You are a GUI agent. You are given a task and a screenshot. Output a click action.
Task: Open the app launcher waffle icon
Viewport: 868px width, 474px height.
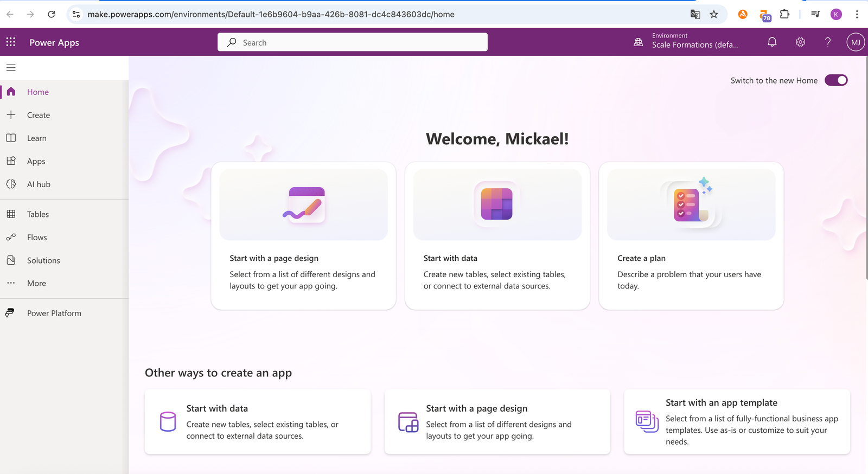pyautogui.click(x=11, y=42)
